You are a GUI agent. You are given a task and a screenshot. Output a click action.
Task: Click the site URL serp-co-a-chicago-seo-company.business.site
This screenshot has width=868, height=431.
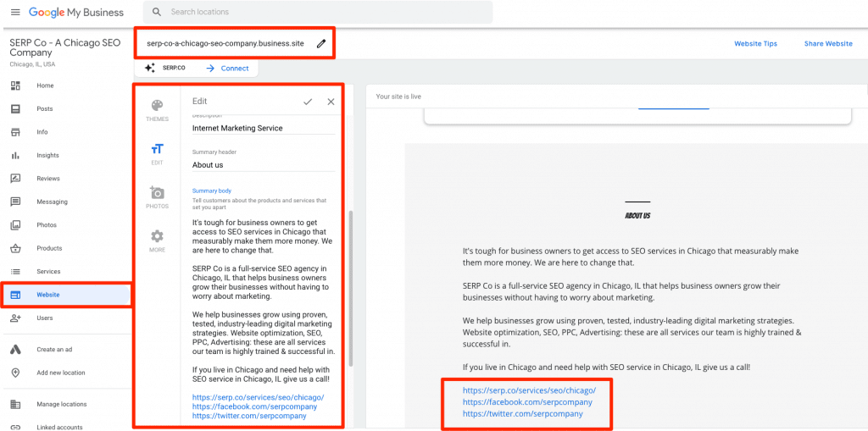pyautogui.click(x=225, y=44)
